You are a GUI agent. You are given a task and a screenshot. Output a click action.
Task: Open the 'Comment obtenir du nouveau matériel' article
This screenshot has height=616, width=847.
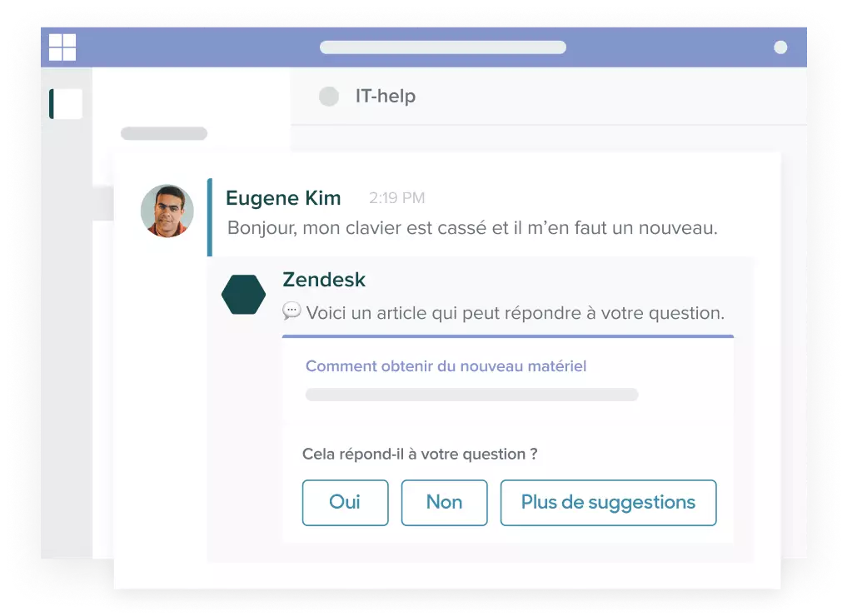point(446,366)
